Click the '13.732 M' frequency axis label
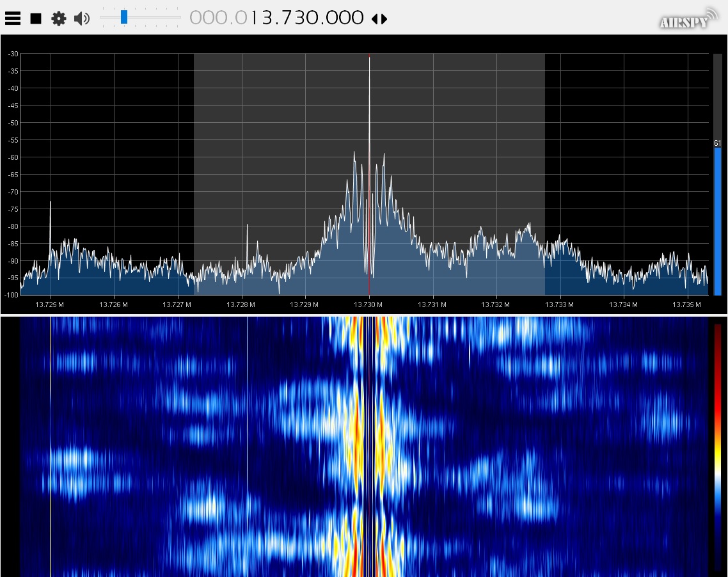The image size is (728, 577). point(495,304)
